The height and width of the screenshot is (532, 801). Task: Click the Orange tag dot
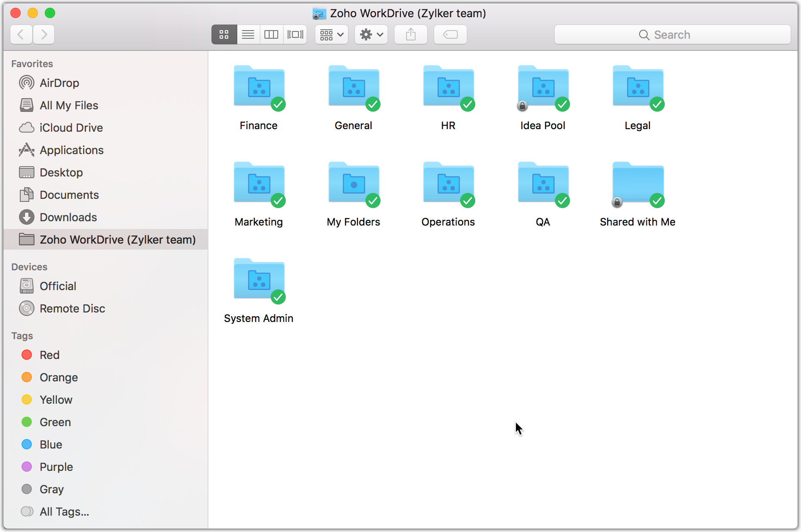(27, 377)
